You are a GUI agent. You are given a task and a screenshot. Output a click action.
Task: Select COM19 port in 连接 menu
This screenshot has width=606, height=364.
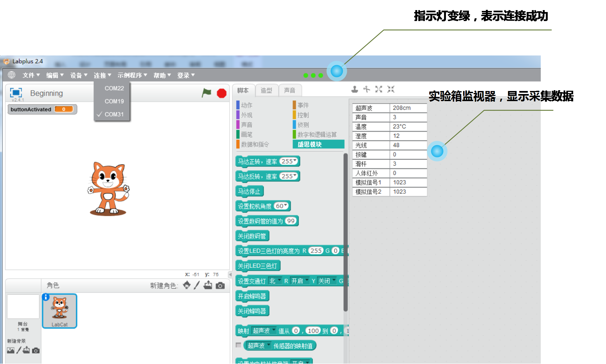click(112, 101)
